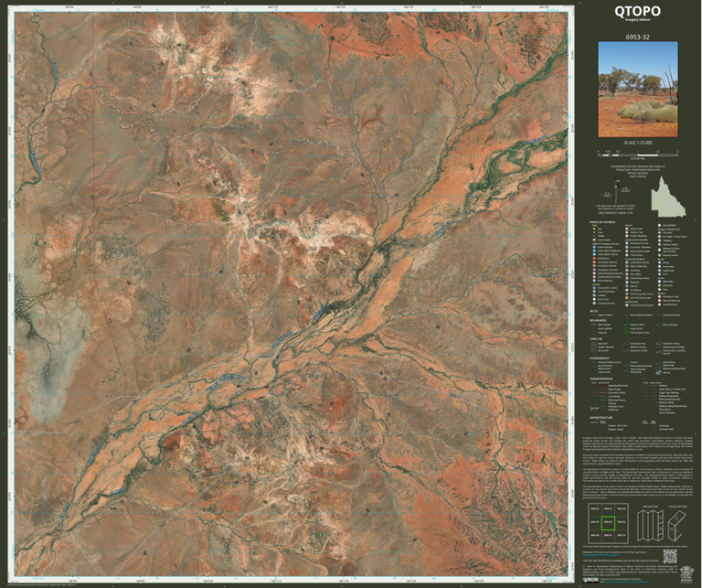Click the Picnic Area legend symbol

(594, 299)
